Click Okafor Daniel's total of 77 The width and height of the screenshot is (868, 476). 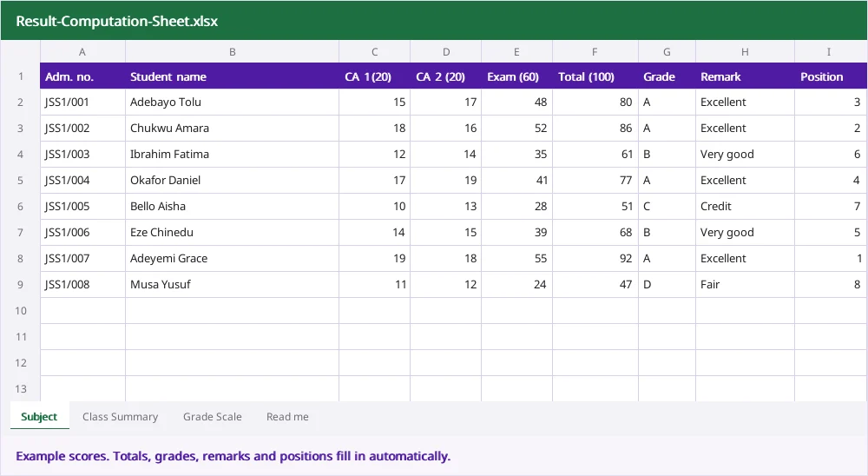595,180
